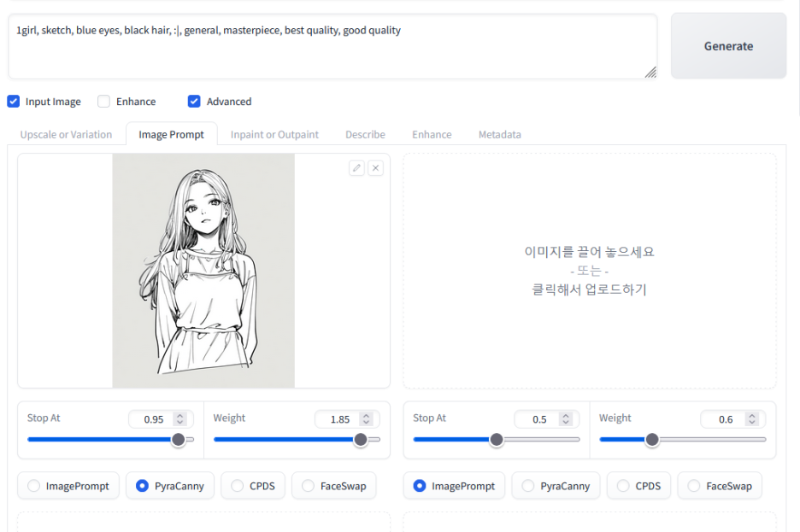Switch to the Metadata tab
The image size is (800, 532).
click(499, 135)
